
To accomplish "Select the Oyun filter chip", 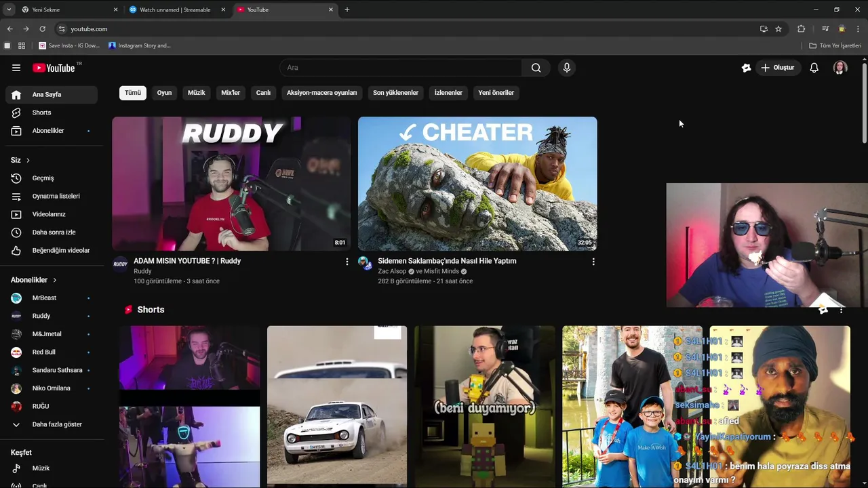I will (164, 93).
